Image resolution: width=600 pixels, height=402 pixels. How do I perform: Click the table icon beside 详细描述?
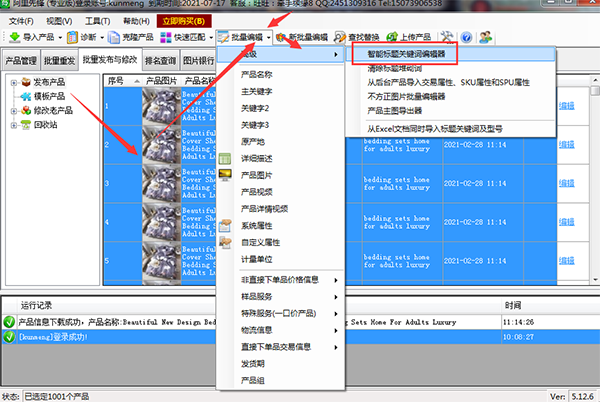(225, 158)
